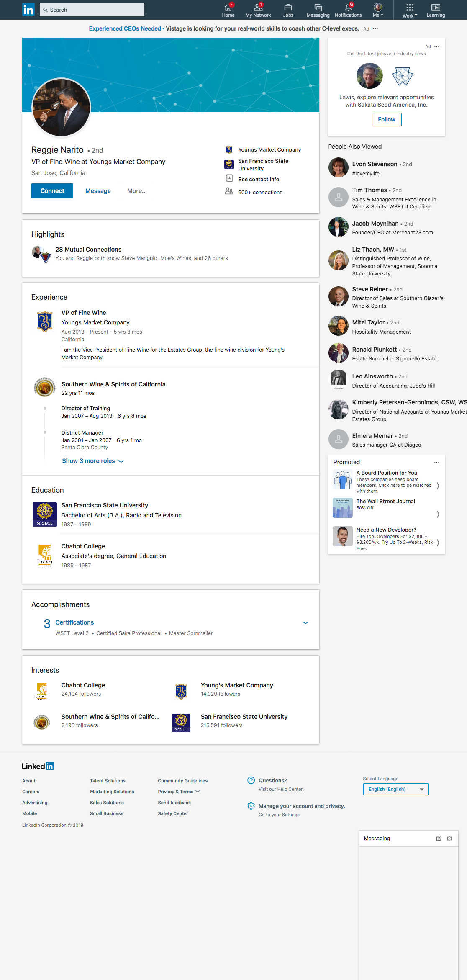Click the footer LinkedIn logo
This screenshot has width=467, height=980.
click(38, 766)
